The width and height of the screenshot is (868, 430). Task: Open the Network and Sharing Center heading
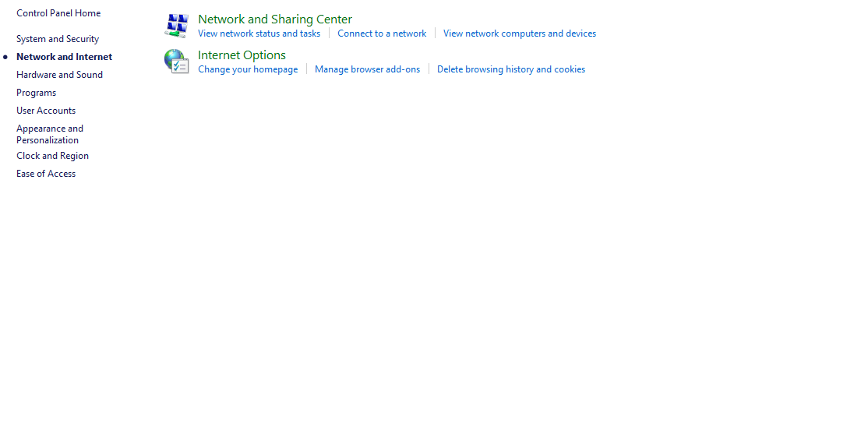point(274,19)
